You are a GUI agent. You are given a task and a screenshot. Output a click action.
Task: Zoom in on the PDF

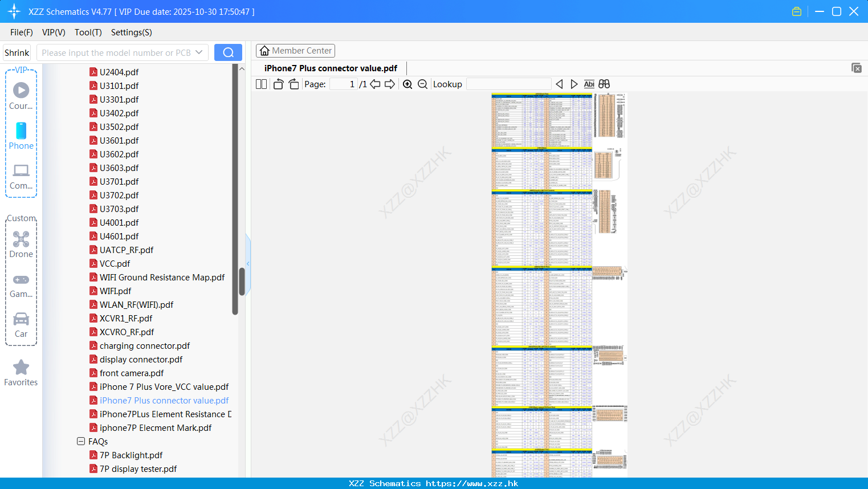pyautogui.click(x=407, y=84)
